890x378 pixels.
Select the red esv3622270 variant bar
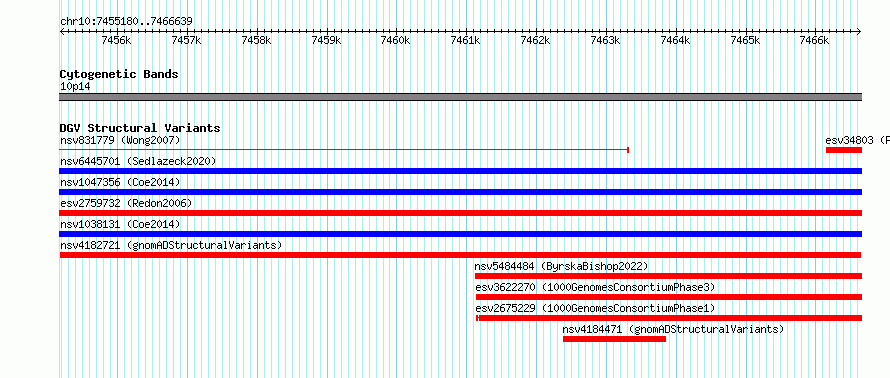(669, 297)
